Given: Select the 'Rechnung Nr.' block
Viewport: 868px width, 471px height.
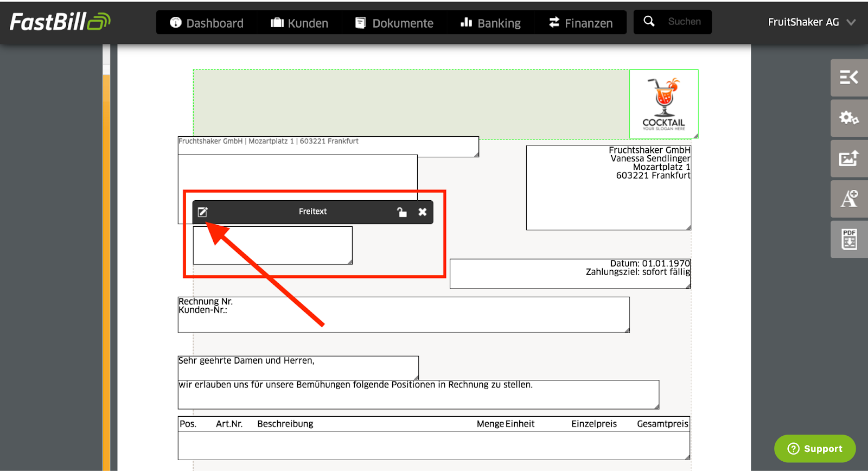Looking at the screenshot, I should pos(404,314).
